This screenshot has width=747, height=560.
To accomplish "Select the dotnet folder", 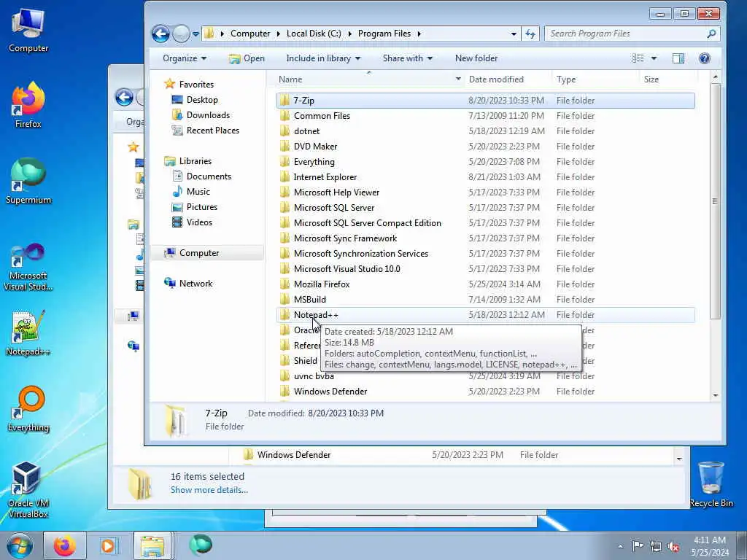I will (306, 131).
